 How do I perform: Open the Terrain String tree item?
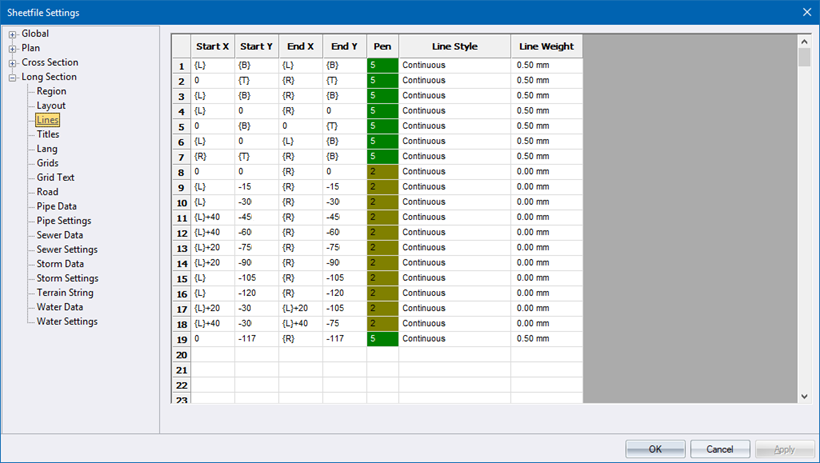(x=65, y=293)
